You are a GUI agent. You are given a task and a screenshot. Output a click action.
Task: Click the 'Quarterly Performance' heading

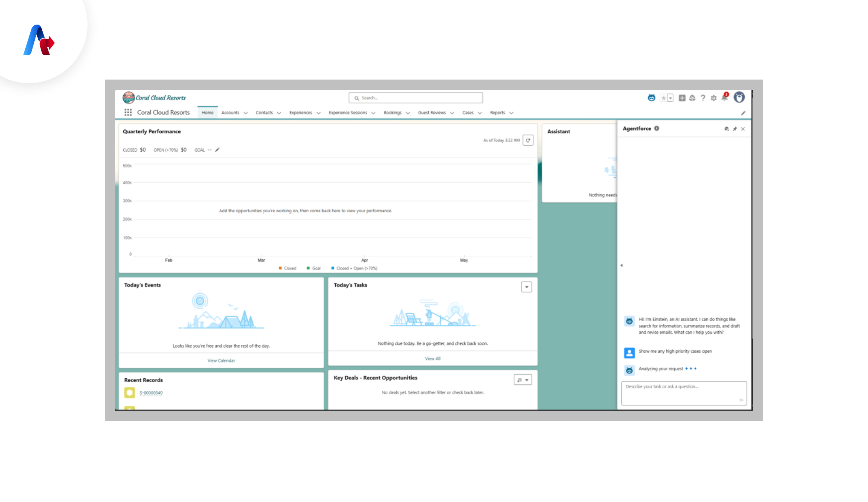[x=152, y=132]
